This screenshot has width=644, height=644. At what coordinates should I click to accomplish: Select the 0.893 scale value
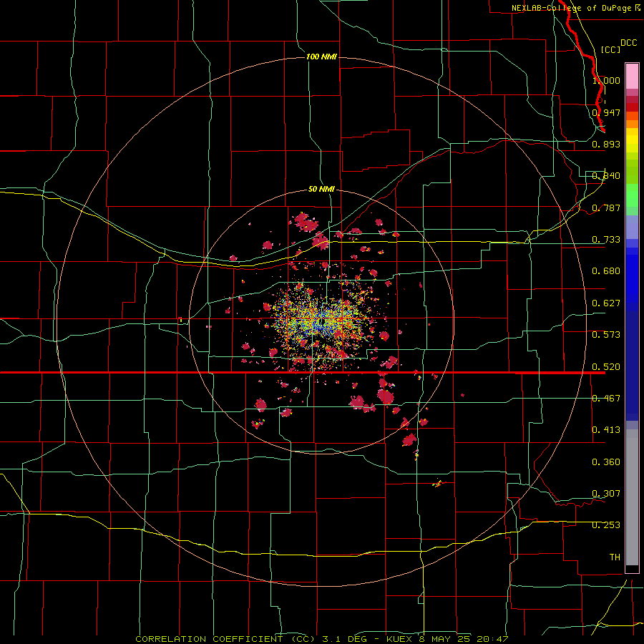pos(606,144)
